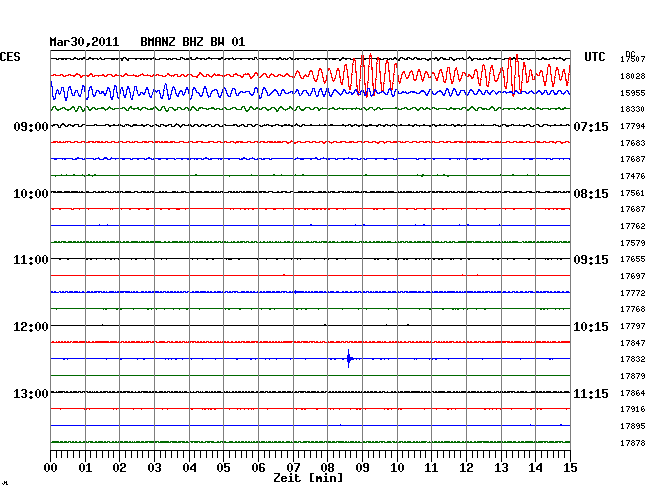Click the 10:00 local time label

(x=31, y=194)
